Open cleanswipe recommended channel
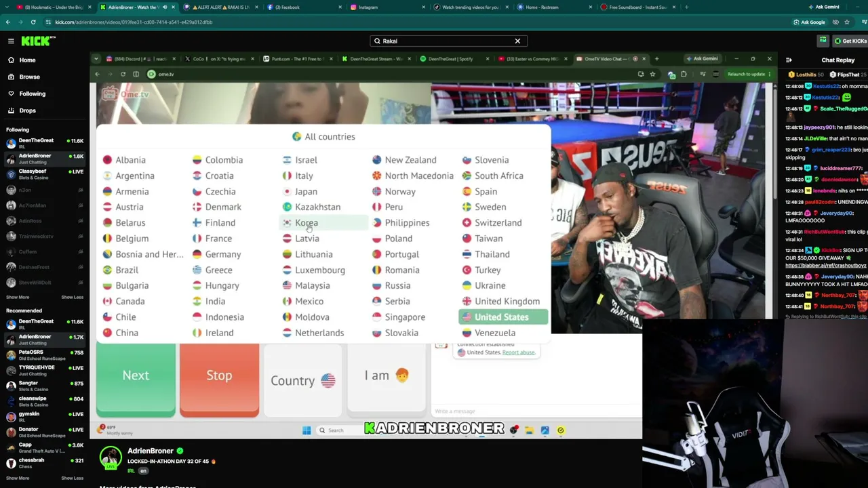Viewport: 868px width, 488px height. [44, 401]
